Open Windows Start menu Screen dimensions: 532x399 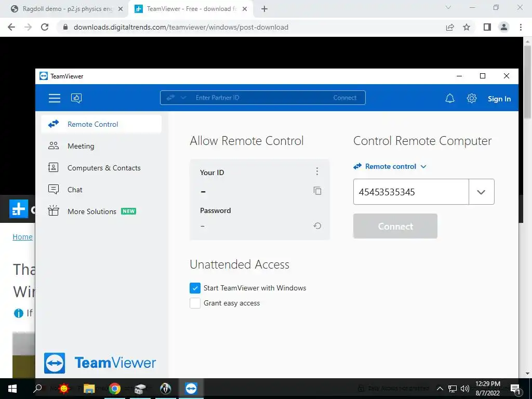coord(12,389)
